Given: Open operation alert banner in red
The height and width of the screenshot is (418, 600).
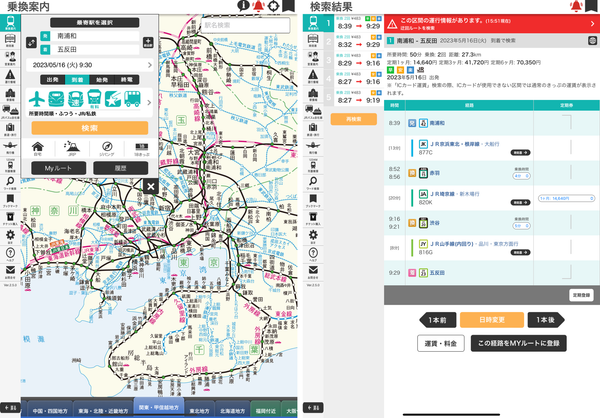Looking at the screenshot, I should (x=492, y=24).
